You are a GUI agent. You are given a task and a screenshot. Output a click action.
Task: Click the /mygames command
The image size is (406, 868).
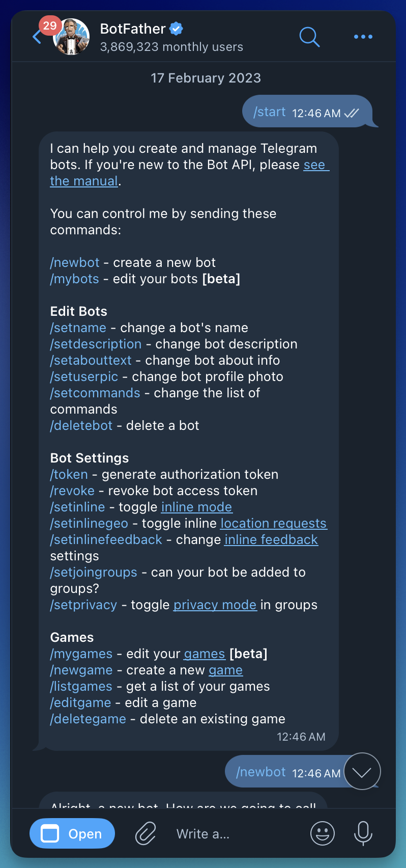pos(81,654)
